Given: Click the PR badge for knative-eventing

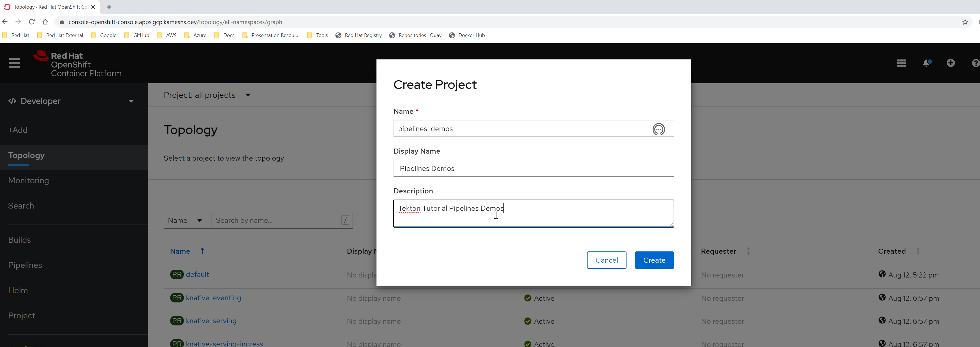Looking at the screenshot, I should (x=177, y=298).
